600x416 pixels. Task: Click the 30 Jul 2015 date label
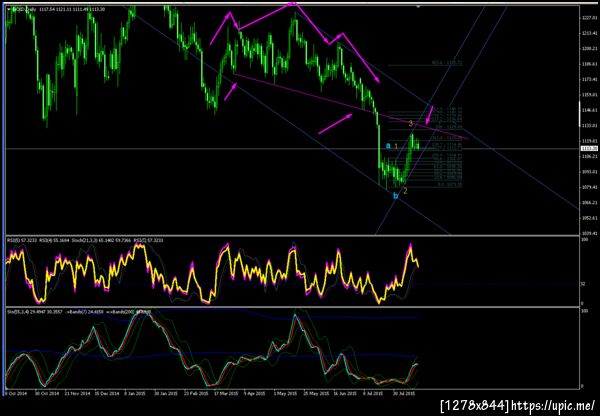405,393
